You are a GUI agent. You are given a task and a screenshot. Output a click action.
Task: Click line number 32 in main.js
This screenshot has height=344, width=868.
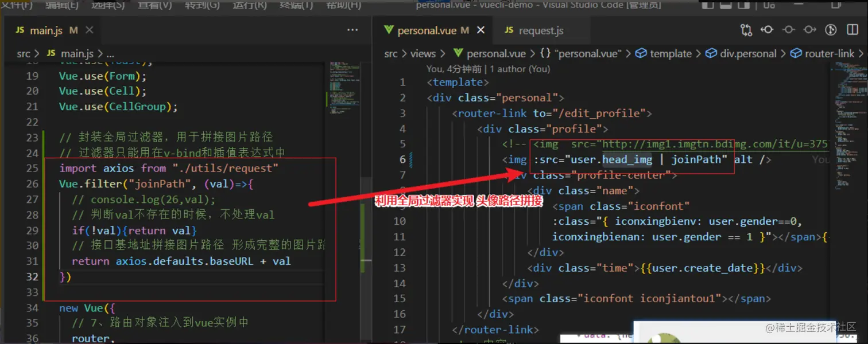point(32,276)
